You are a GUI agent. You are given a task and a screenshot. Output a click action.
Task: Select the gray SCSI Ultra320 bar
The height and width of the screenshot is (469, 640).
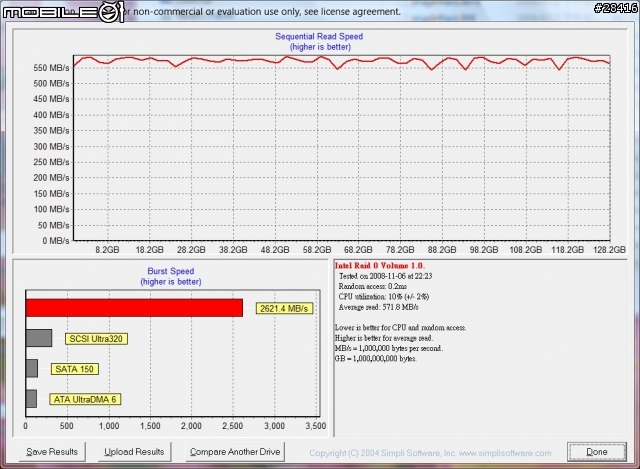click(x=39, y=338)
